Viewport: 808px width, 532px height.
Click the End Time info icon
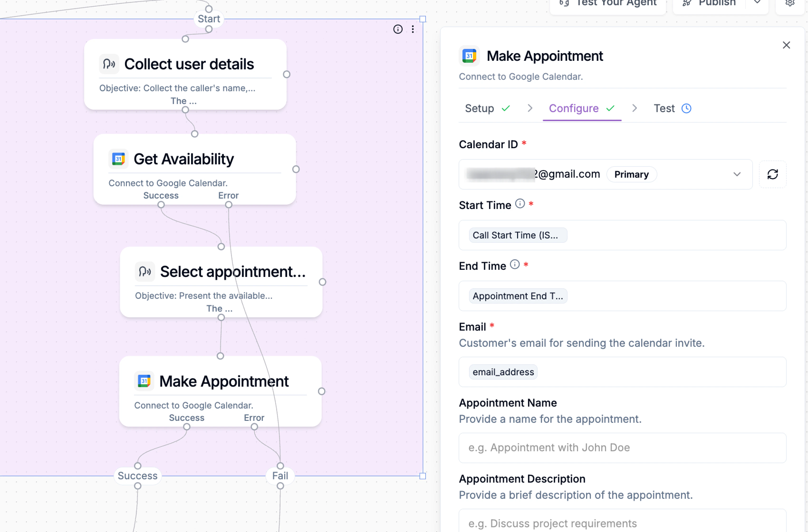tap(515, 264)
